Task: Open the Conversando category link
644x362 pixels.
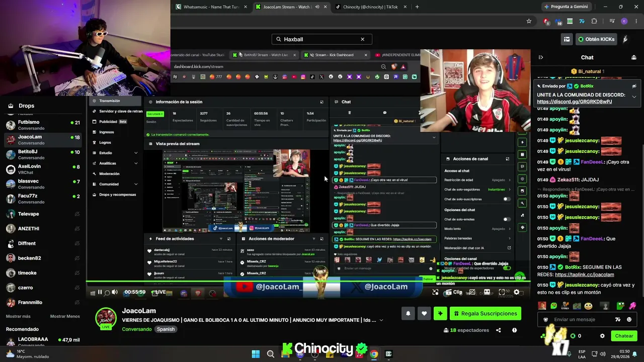Action: [x=136, y=329]
